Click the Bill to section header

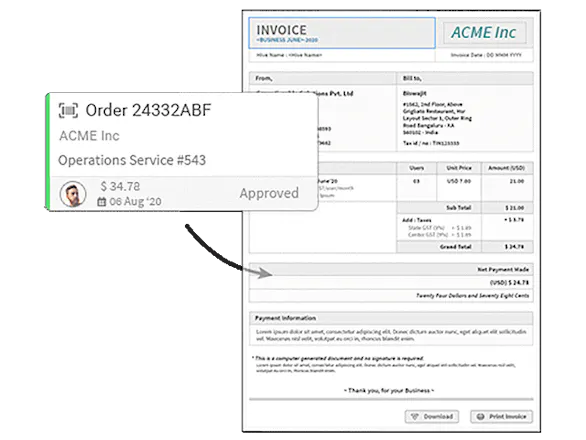pyautogui.click(x=412, y=78)
